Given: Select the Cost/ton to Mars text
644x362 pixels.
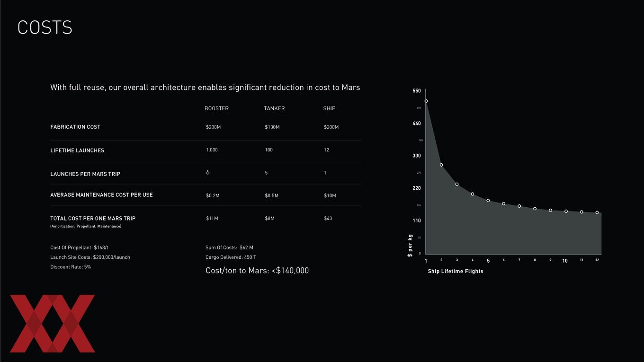Looking at the screenshot, I should pyautogui.click(x=257, y=271).
